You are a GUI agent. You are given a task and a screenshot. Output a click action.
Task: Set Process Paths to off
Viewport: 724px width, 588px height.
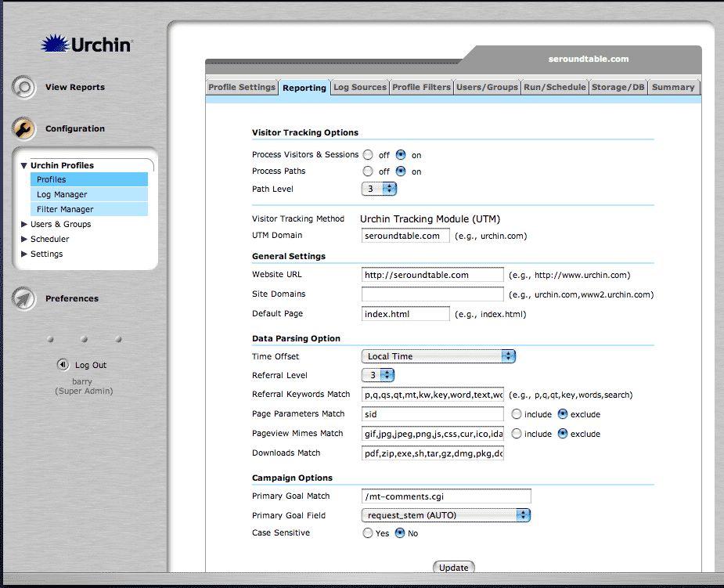tap(368, 171)
